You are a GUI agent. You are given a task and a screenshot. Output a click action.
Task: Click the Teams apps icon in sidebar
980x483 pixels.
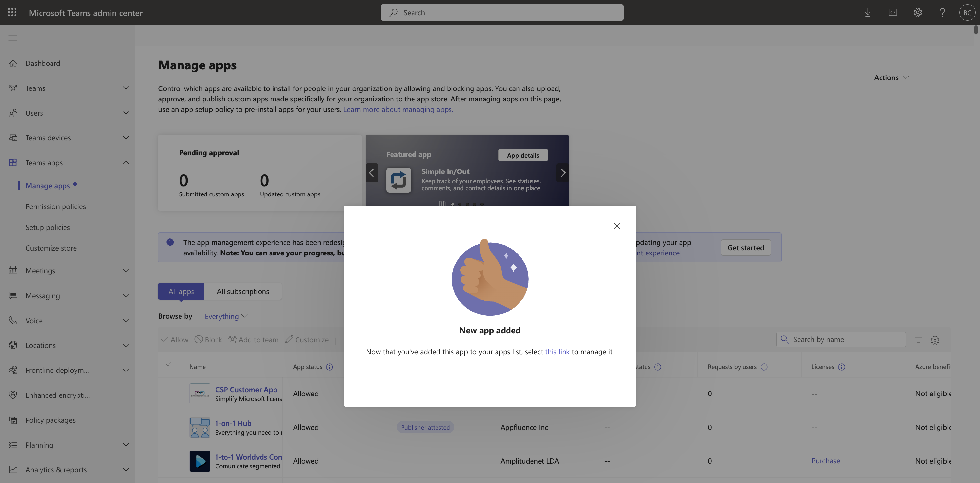[13, 162]
